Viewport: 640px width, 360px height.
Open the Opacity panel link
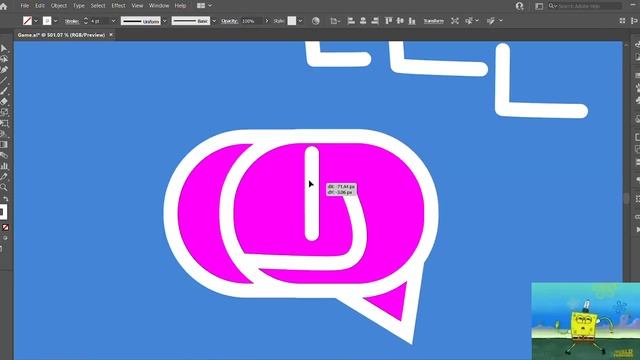(229, 21)
